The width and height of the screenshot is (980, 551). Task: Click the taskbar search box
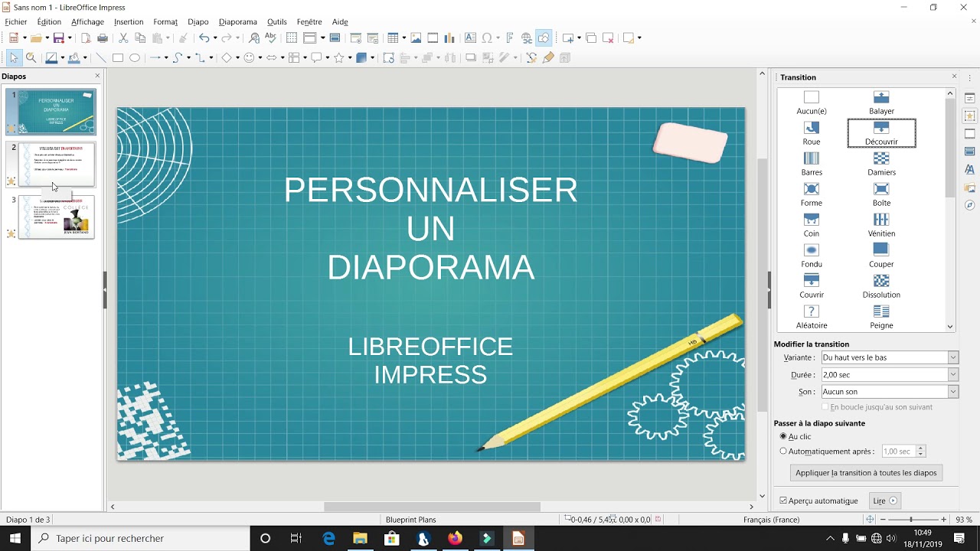(140, 538)
